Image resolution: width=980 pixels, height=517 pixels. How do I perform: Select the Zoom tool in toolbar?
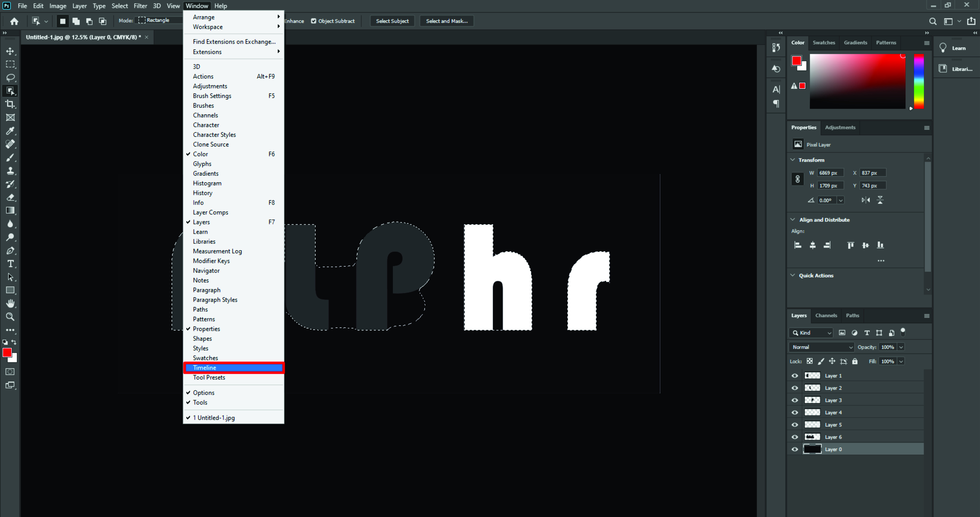10,317
